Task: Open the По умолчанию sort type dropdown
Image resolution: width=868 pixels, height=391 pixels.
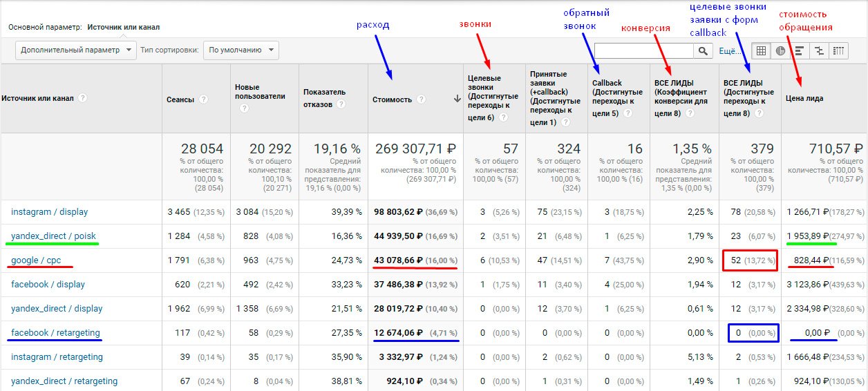Action: 241,50
